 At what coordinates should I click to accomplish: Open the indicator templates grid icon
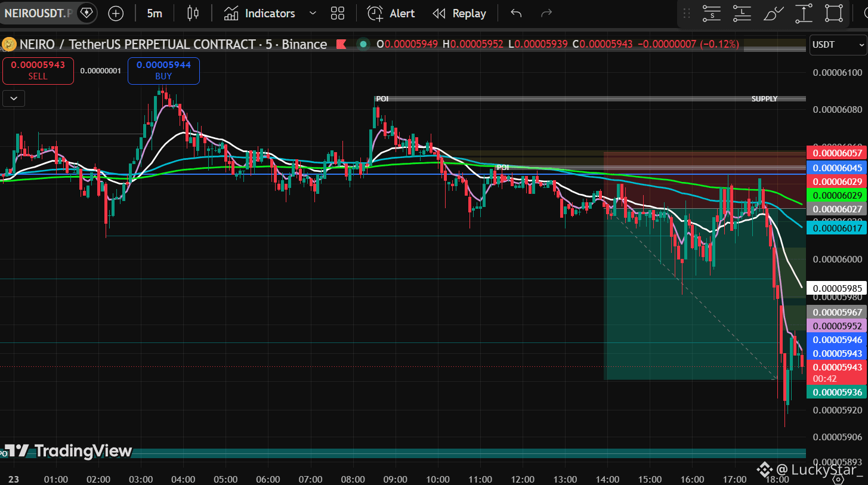tap(338, 13)
